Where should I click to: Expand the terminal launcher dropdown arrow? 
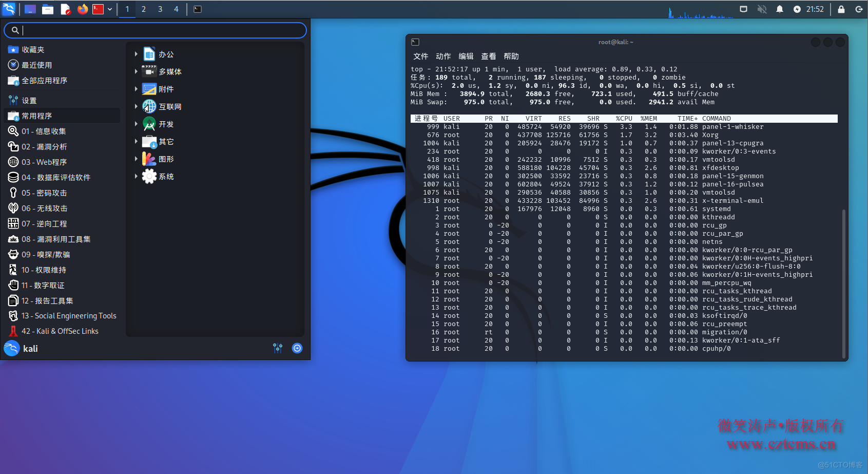pos(110,9)
